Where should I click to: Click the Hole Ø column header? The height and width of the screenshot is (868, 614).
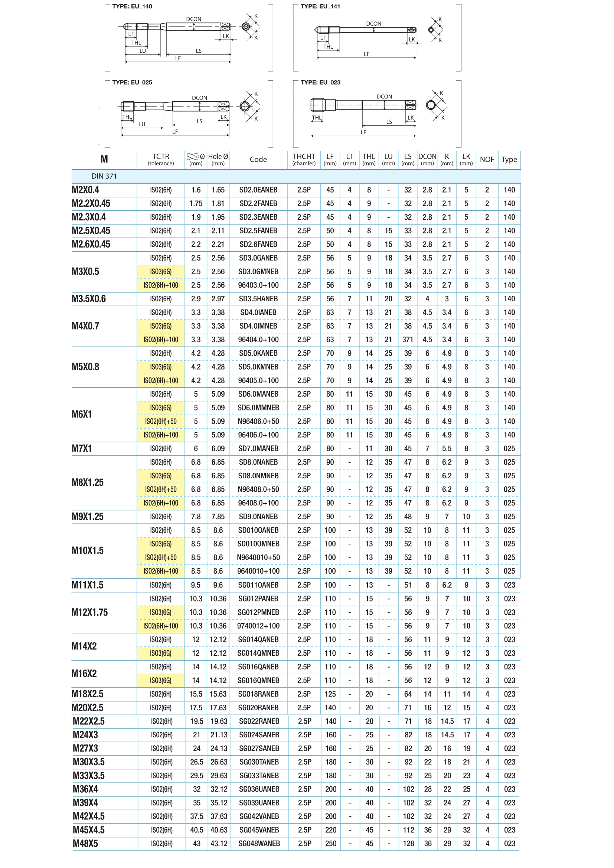coord(218,160)
